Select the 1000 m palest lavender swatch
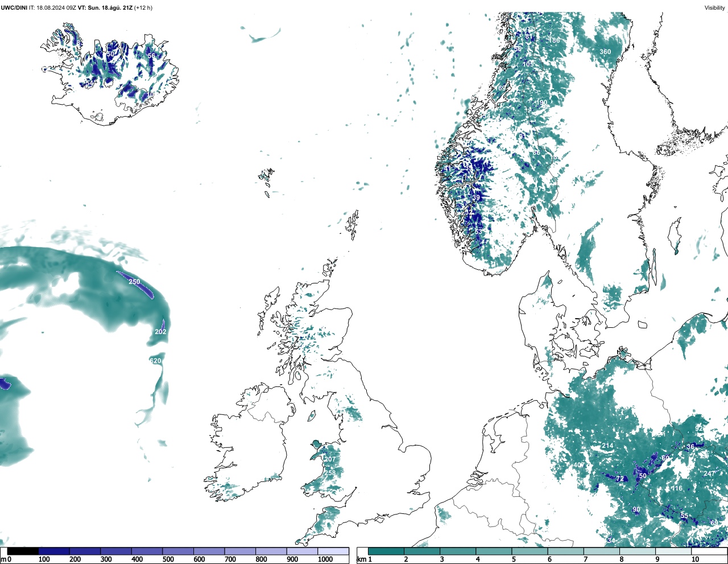 coord(333,551)
